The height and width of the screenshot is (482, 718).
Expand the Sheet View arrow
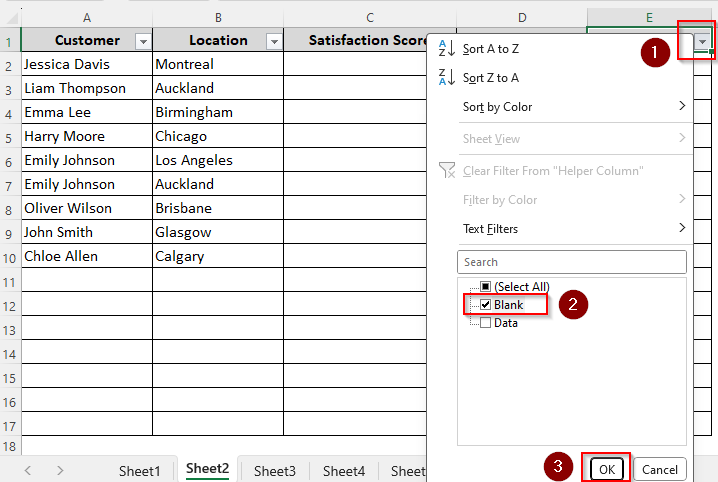[682, 138]
